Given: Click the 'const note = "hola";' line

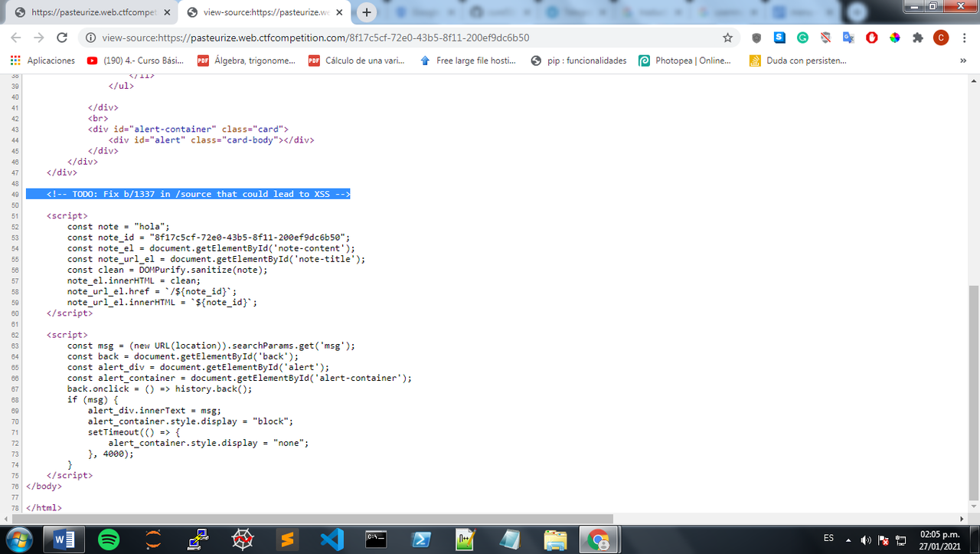Looking at the screenshot, I should [118, 226].
